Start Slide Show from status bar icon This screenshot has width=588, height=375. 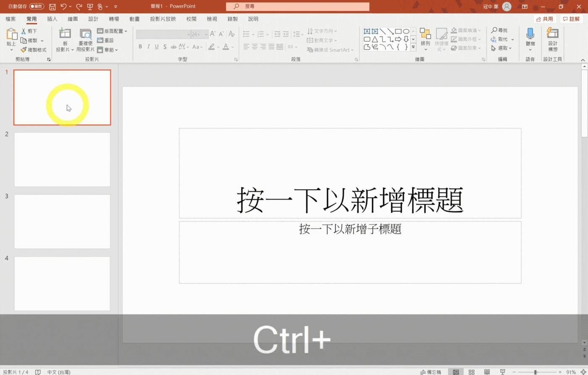pyautogui.click(x=502, y=372)
